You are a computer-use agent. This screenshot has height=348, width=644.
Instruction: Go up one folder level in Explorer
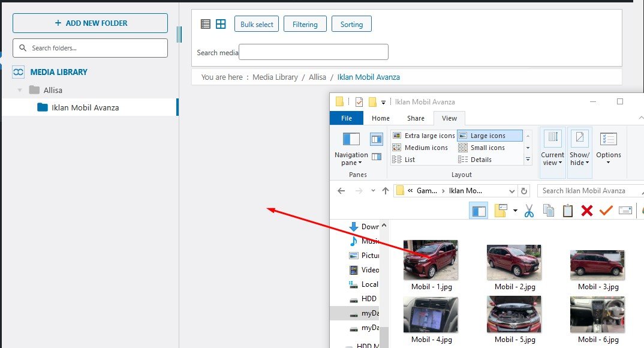(385, 191)
